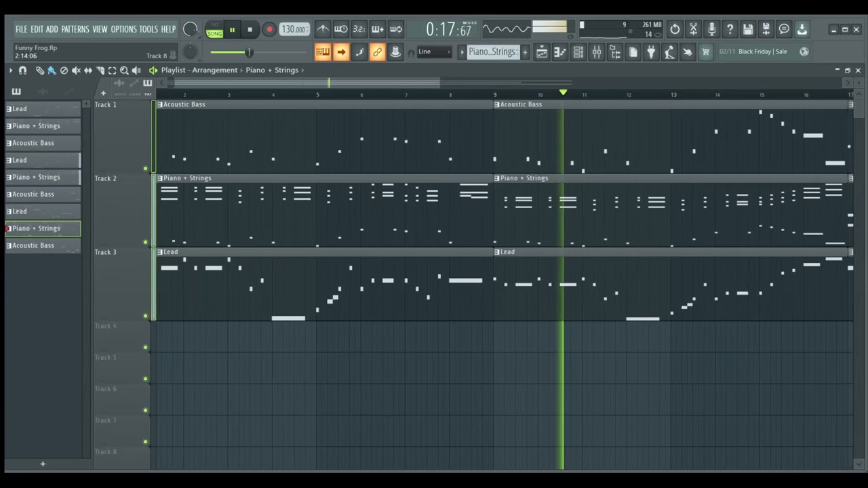The width and height of the screenshot is (868, 488).
Task: Open the Piano roll view
Action: click(x=560, y=52)
